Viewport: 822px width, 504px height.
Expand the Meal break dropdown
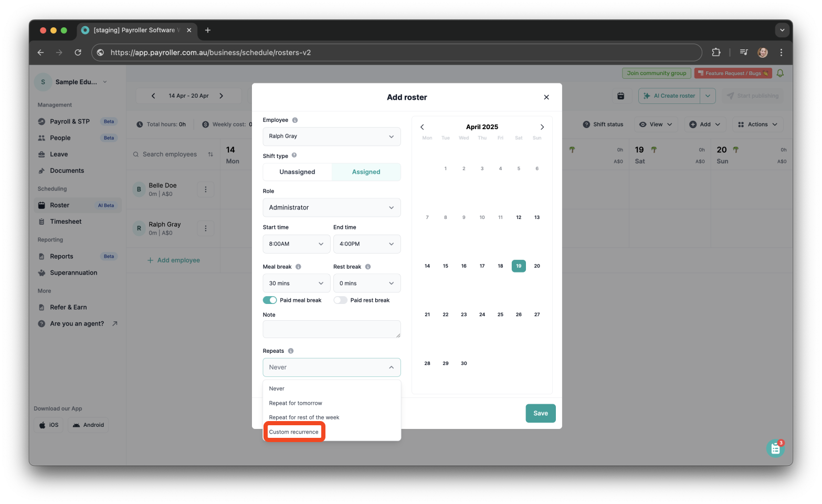click(x=296, y=283)
